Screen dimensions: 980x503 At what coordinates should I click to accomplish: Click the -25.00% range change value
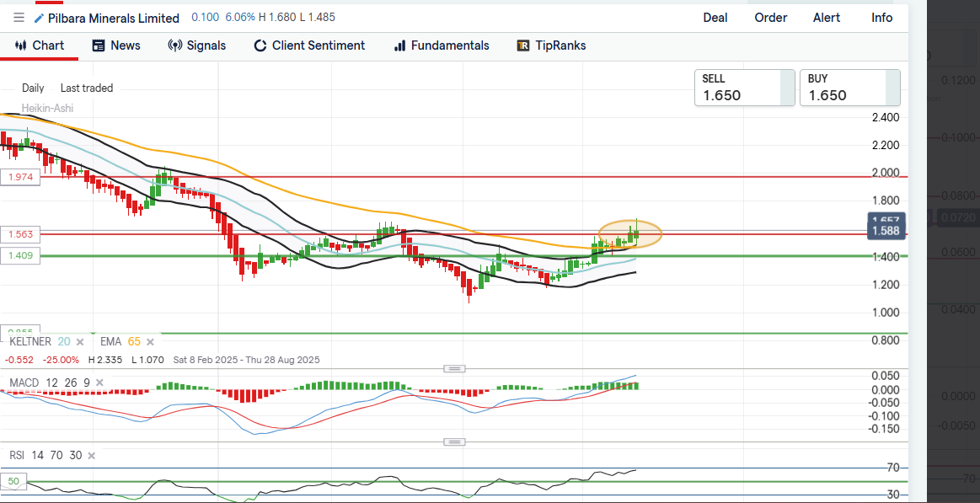tap(61, 360)
